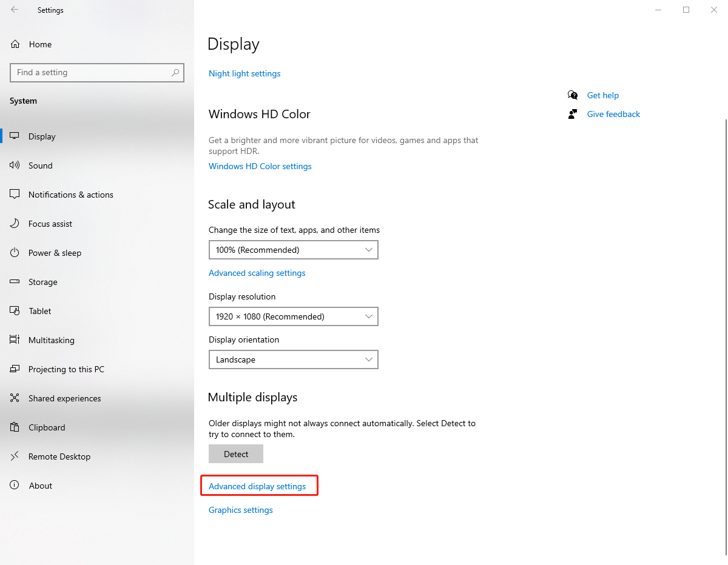Open Notifications & actions icon
728x565 pixels.
15,195
